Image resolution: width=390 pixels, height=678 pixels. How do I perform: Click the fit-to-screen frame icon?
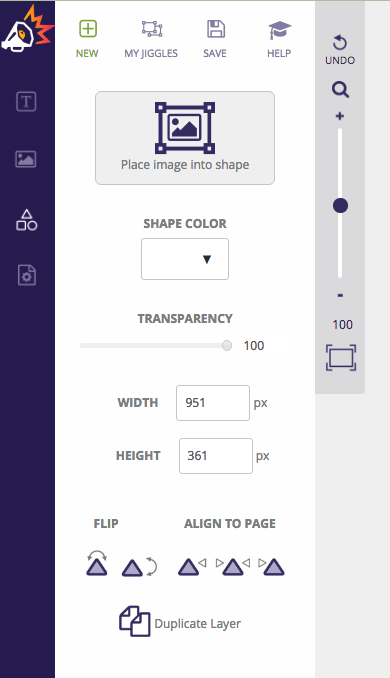click(341, 358)
